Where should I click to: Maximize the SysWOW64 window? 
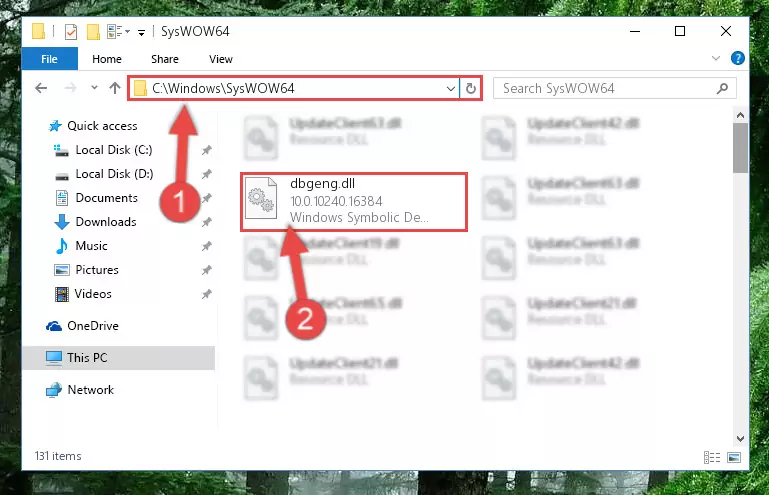tap(680, 31)
